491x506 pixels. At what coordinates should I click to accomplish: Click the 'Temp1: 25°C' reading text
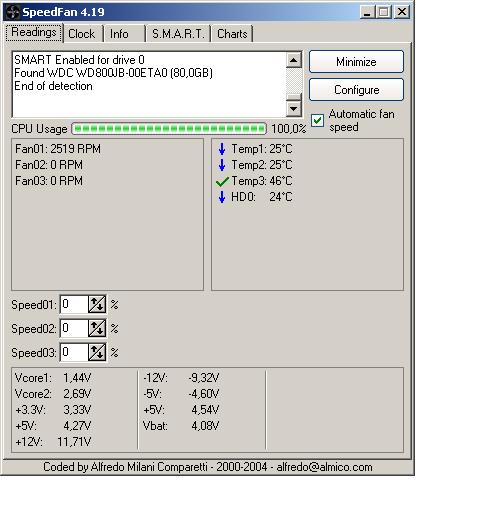pos(262,149)
